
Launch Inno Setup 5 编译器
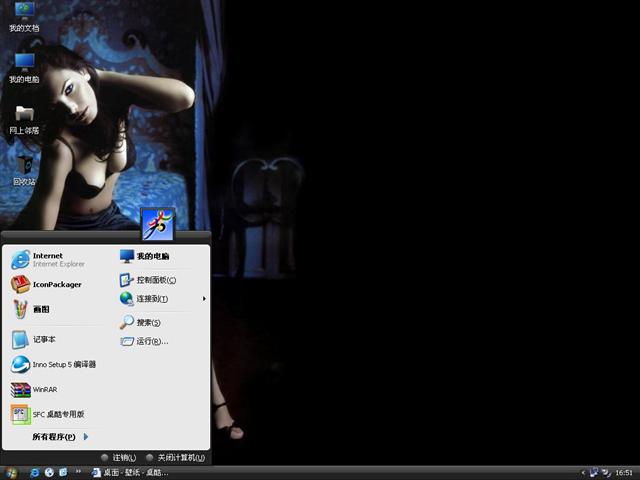[53, 364]
